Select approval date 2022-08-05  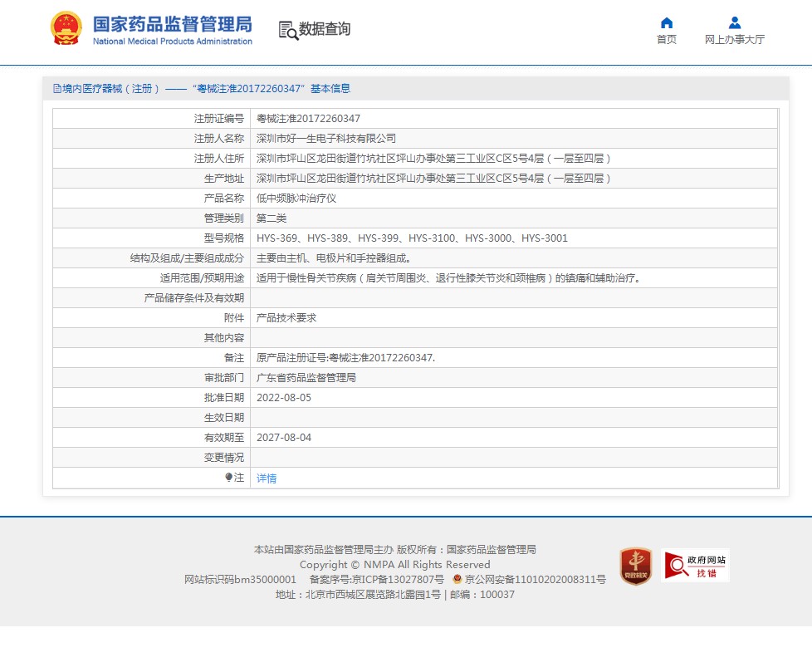click(x=284, y=398)
